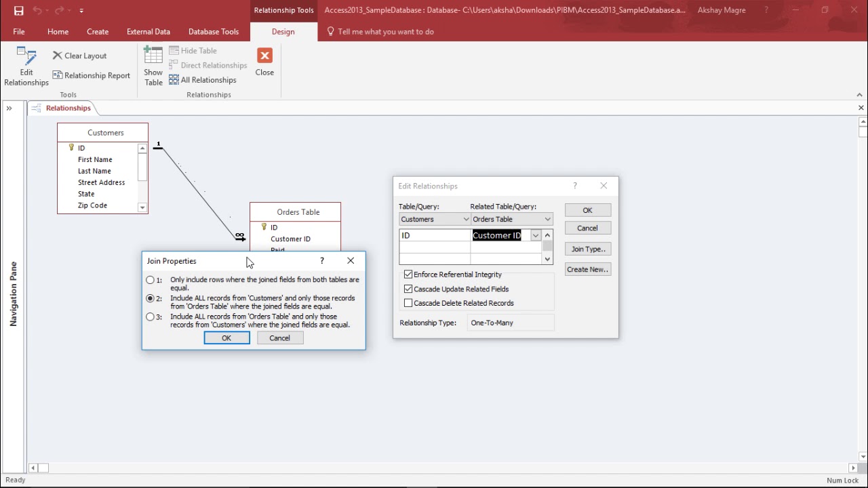Open the Orders Table related table dropdown
Screen dimensions: 868x488
point(548,220)
